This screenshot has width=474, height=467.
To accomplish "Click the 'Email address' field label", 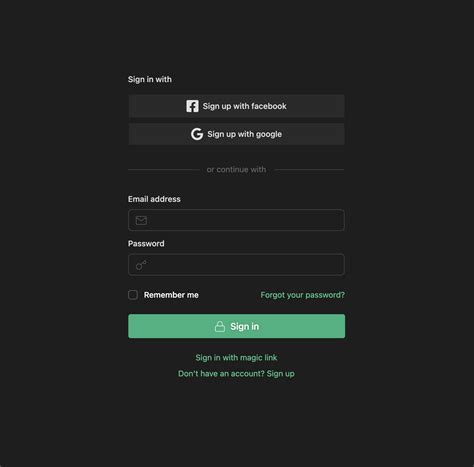I will (154, 199).
